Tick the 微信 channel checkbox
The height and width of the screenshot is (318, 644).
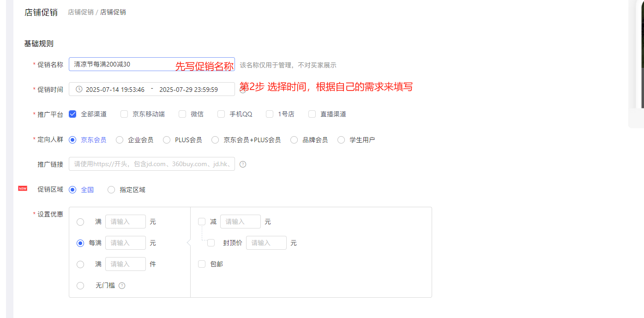(x=182, y=114)
